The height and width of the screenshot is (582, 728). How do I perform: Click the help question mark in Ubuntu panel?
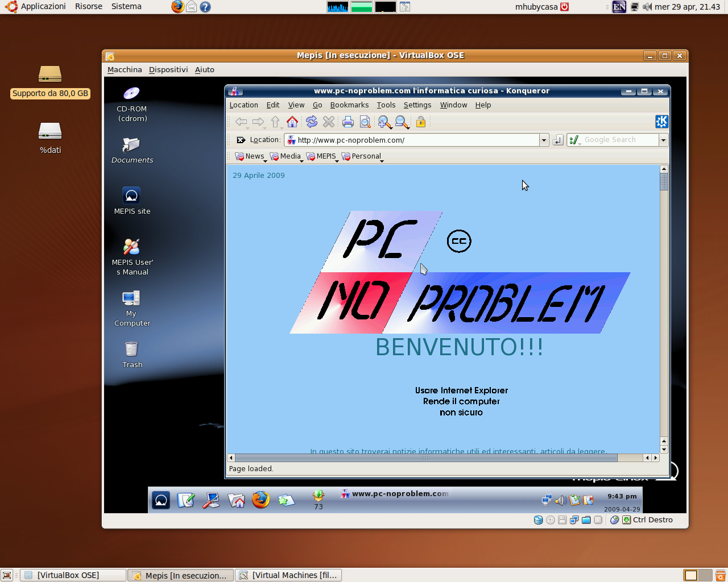pyautogui.click(x=205, y=7)
